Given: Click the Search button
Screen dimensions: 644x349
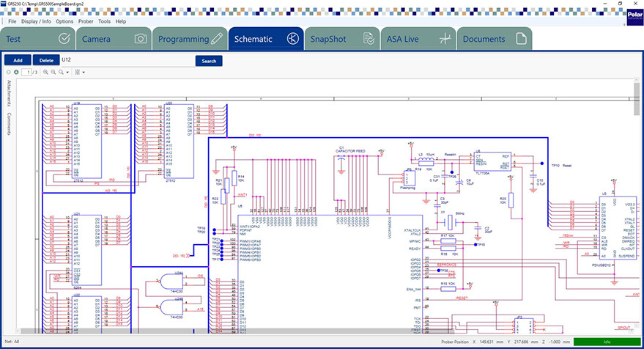Looking at the screenshot, I should point(209,60).
